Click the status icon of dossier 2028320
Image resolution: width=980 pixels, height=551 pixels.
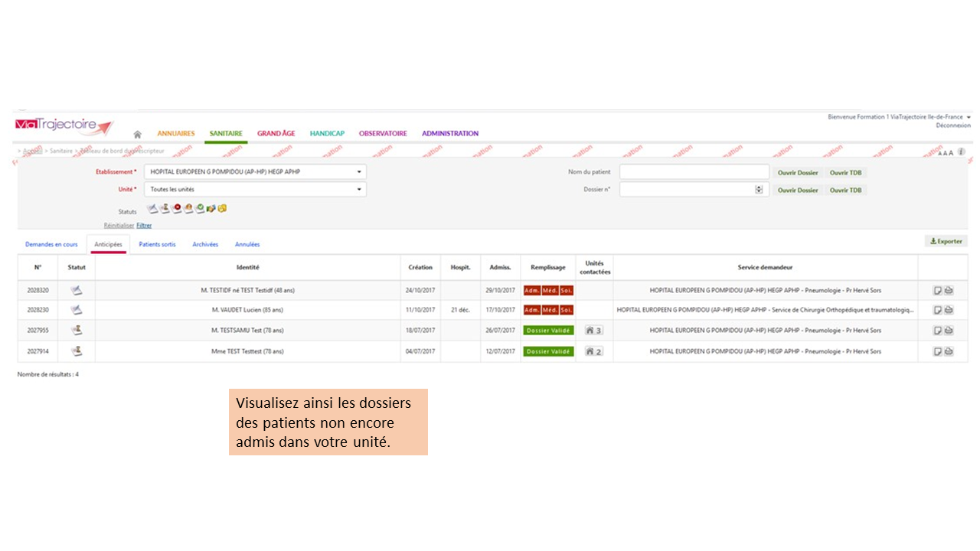pos(76,290)
